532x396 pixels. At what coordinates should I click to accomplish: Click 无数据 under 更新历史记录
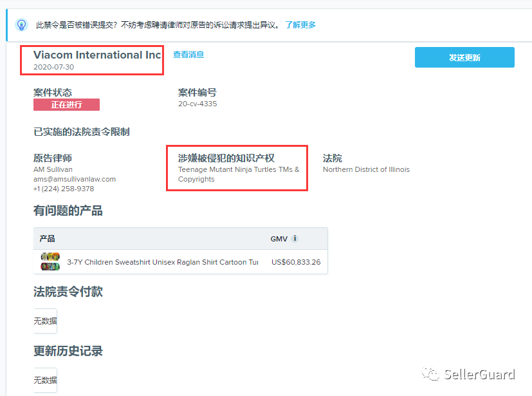point(44,379)
